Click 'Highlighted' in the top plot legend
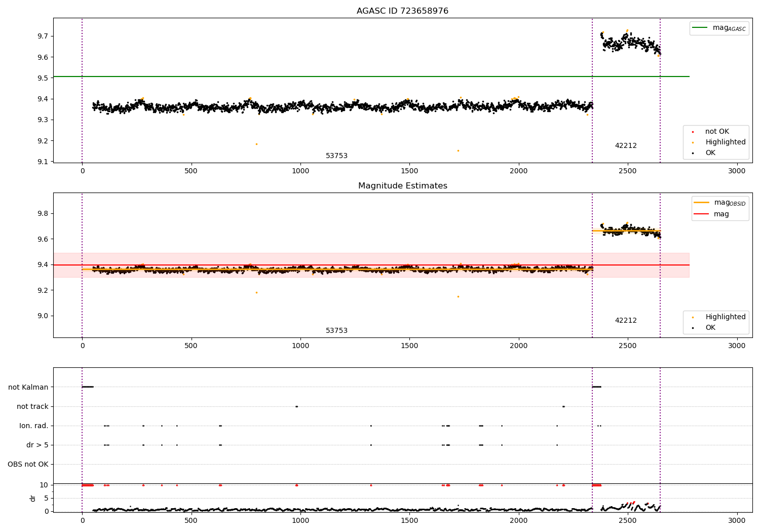Screen dimensions: 760x532 726,142
